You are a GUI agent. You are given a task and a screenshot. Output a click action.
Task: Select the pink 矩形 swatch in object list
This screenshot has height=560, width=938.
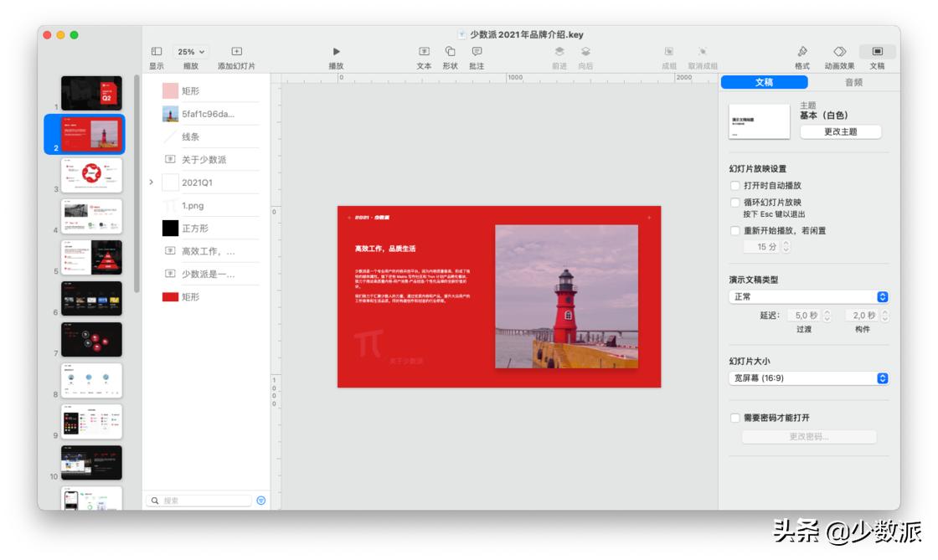170,91
